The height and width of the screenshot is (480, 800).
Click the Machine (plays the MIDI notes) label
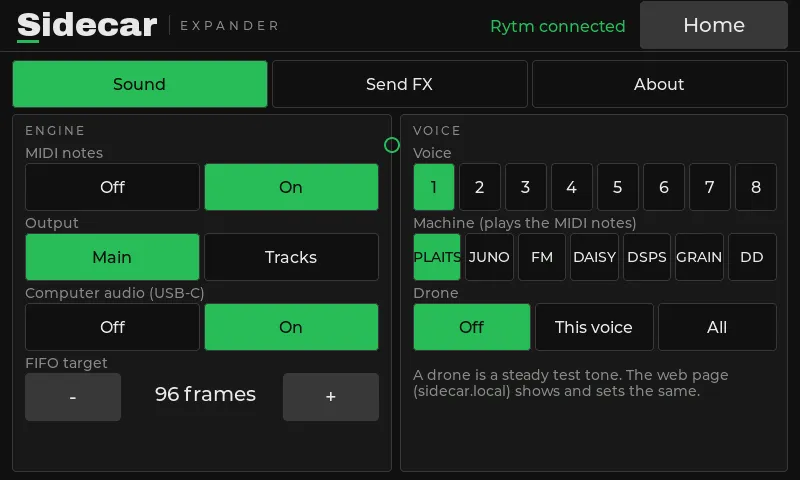pos(525,223)
